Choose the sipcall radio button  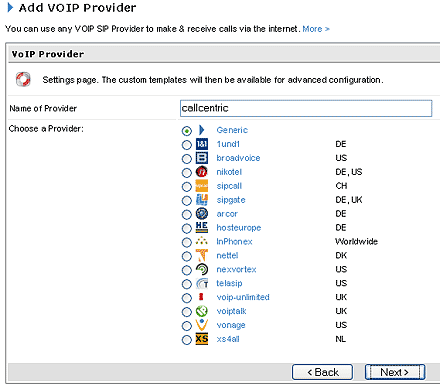click(x=187, y=187)
